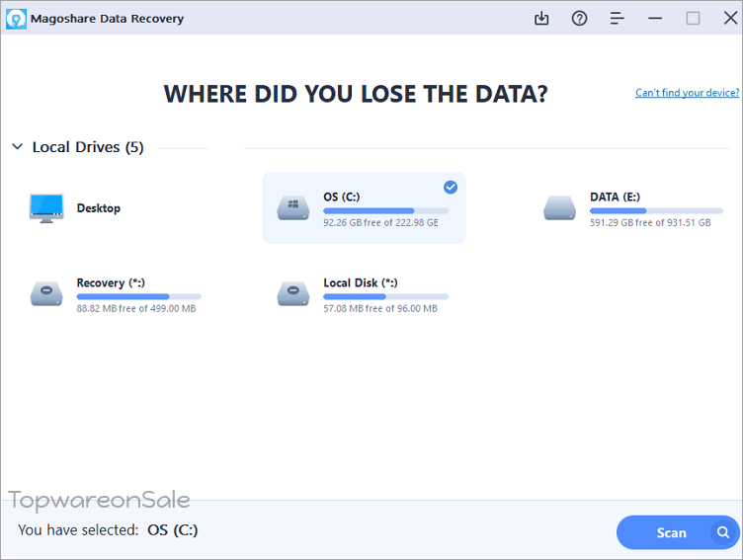Click '88.82 MB free of 499.00 MB' text

click(x=136, y=308)
